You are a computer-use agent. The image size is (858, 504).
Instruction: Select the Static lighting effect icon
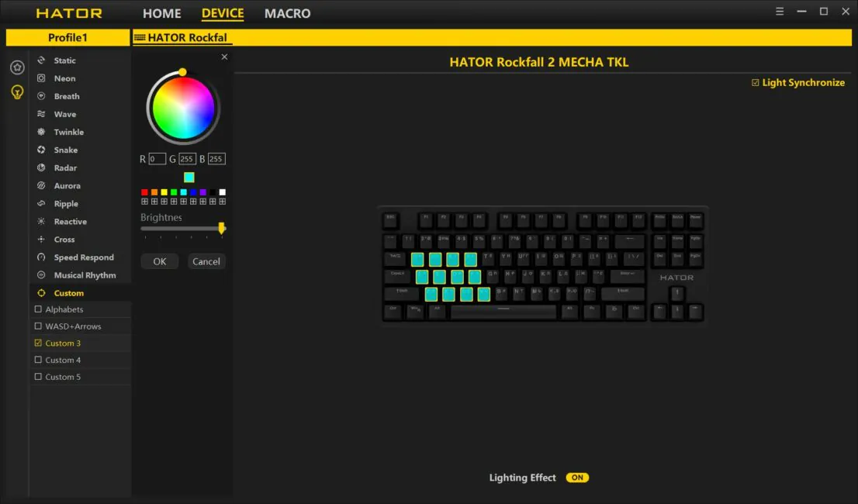pos(41,60)
